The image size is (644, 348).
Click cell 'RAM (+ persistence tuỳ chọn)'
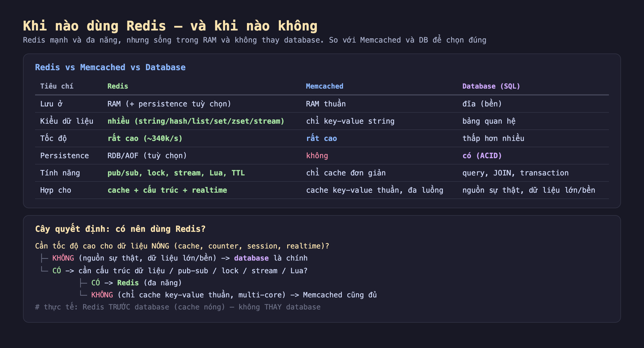[x=169, y=104]
